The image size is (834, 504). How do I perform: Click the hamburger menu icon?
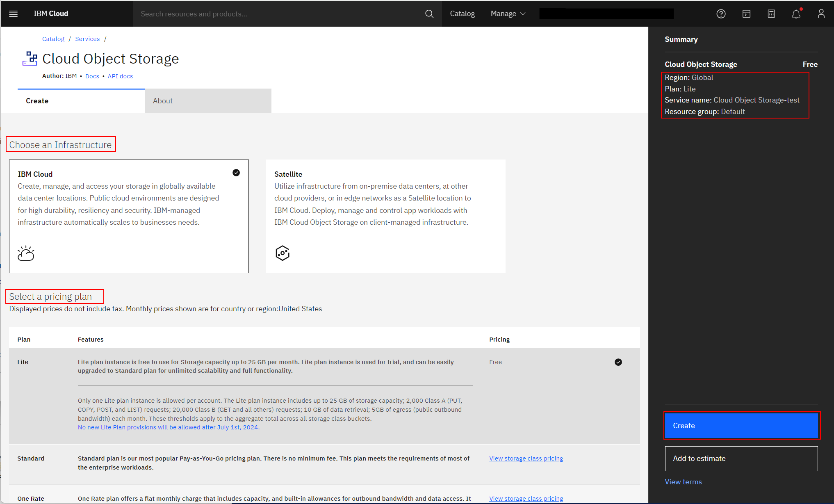[x=13, y=13]
